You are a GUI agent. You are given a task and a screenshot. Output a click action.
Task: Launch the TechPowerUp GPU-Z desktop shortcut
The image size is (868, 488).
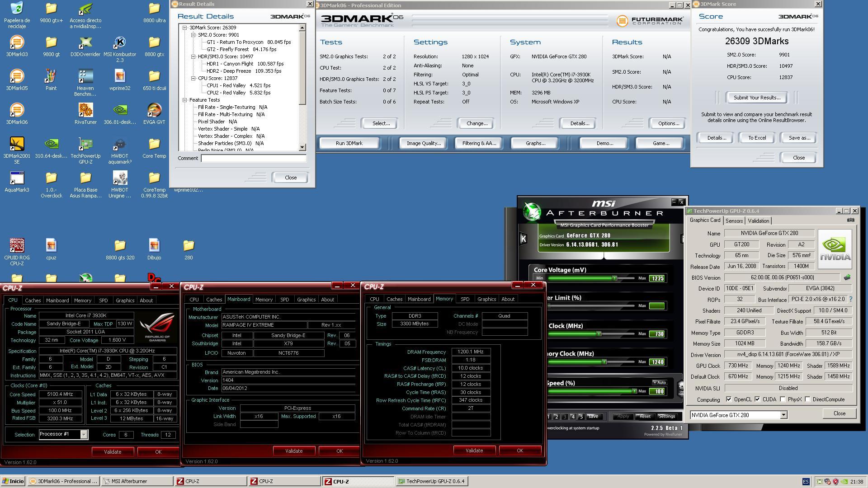(x=85, y=151)
